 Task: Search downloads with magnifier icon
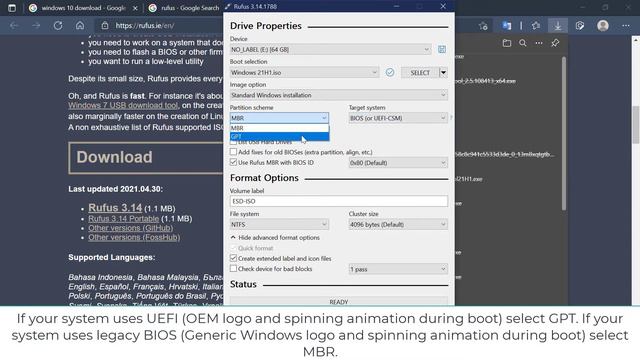[523, 43]
